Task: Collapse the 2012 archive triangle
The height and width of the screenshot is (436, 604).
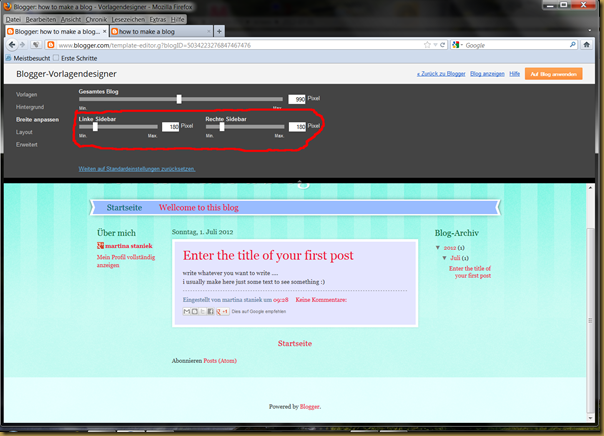Action: coord(438,247)
